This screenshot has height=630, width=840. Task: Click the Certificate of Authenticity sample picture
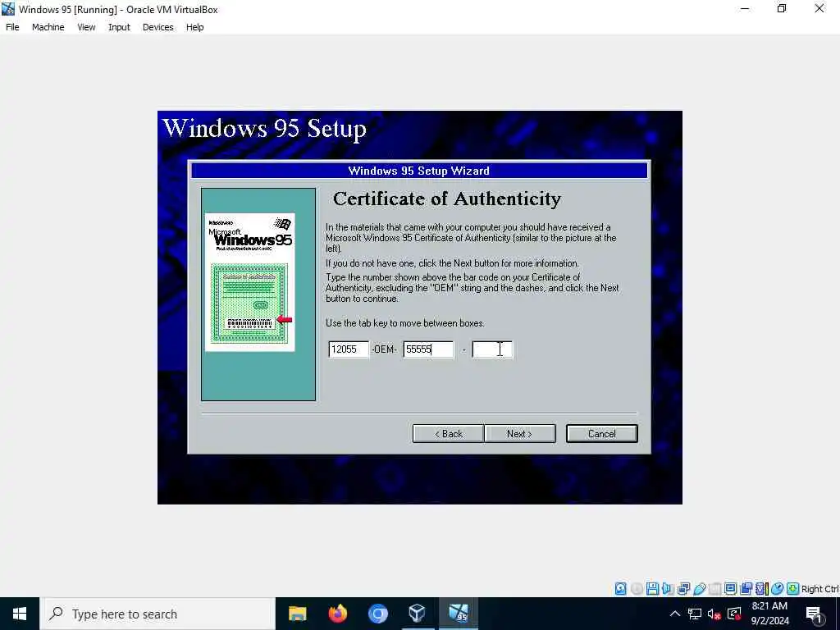click(249, 282)
